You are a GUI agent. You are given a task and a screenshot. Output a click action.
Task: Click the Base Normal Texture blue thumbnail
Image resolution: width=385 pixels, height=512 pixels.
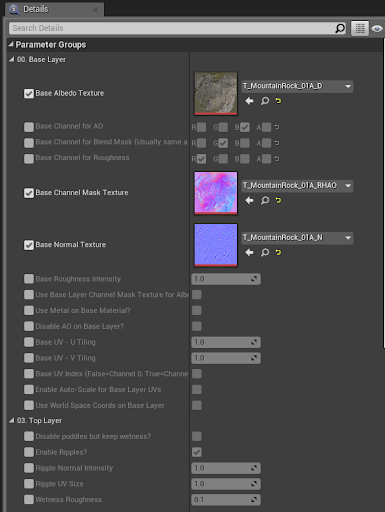click(x=216, y=245)
